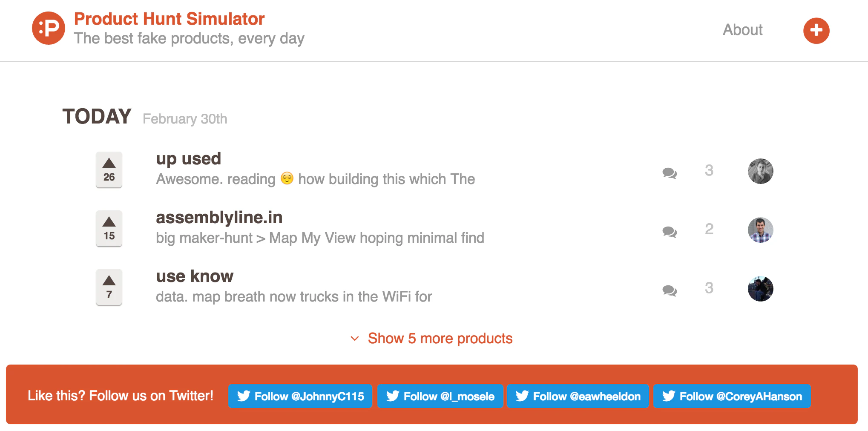Upvote the "up used" product
This screenshot has width=868, height=431.
pos(109,170)
